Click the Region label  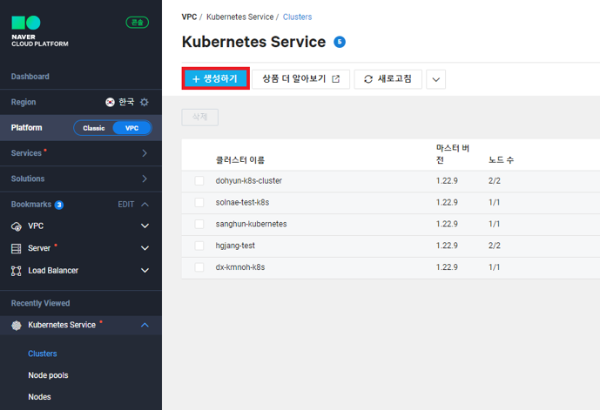(23, 102)
